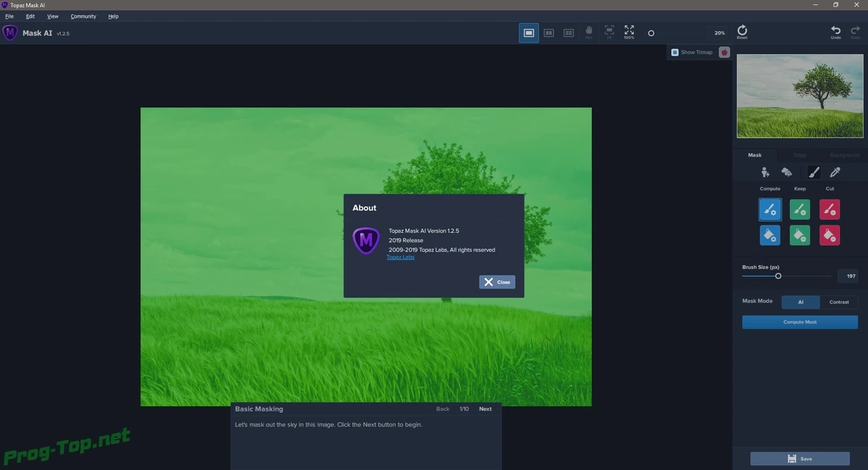Click the Redo arrow
Viewport: 868px width, 470px height.
tap(856, 32)
